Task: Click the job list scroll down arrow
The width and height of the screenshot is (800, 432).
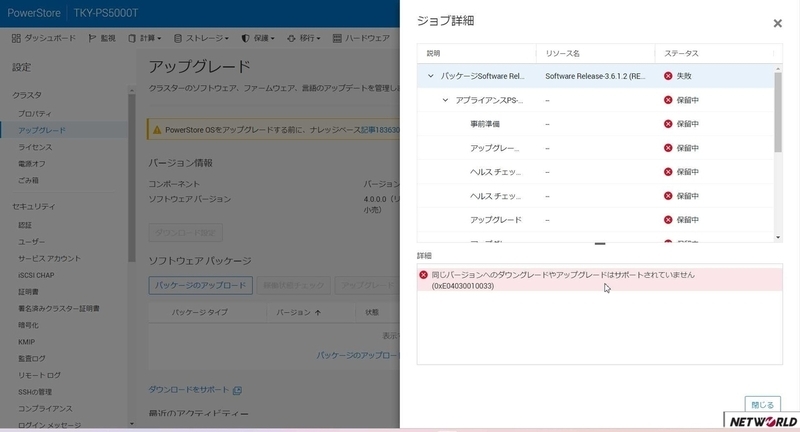Action: pyautogui.click(x=778, y=237)
